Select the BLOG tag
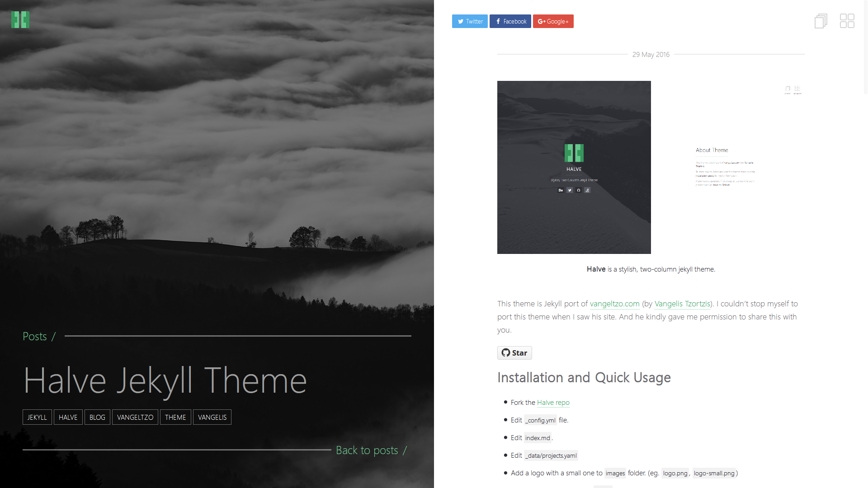The width and height of the screenshot is (868, 488). point(97,417)
